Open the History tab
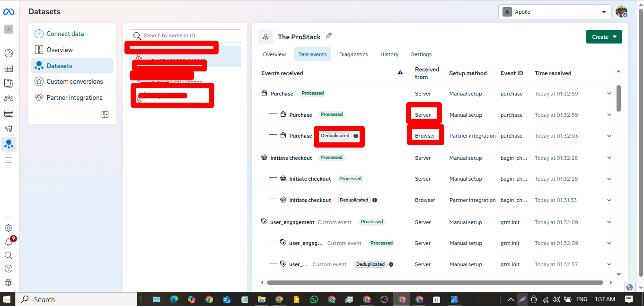644x306 pixels. (x=389, y=54)
